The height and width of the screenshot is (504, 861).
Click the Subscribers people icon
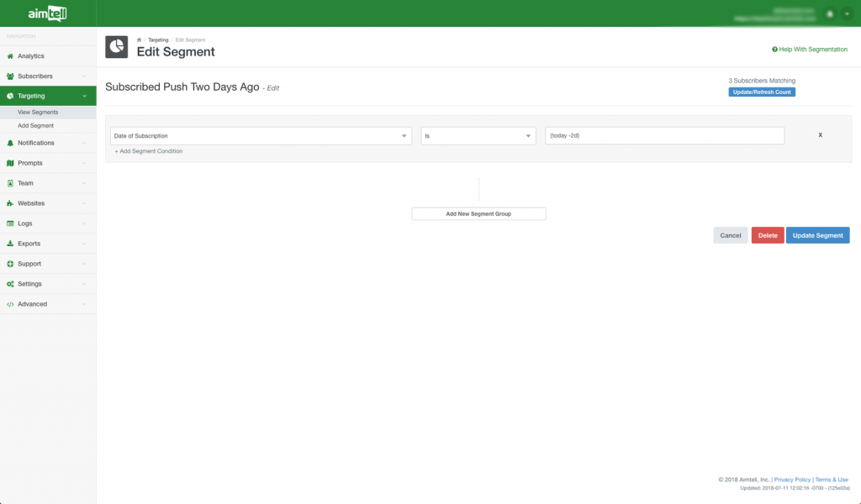(x=10, y=76)
